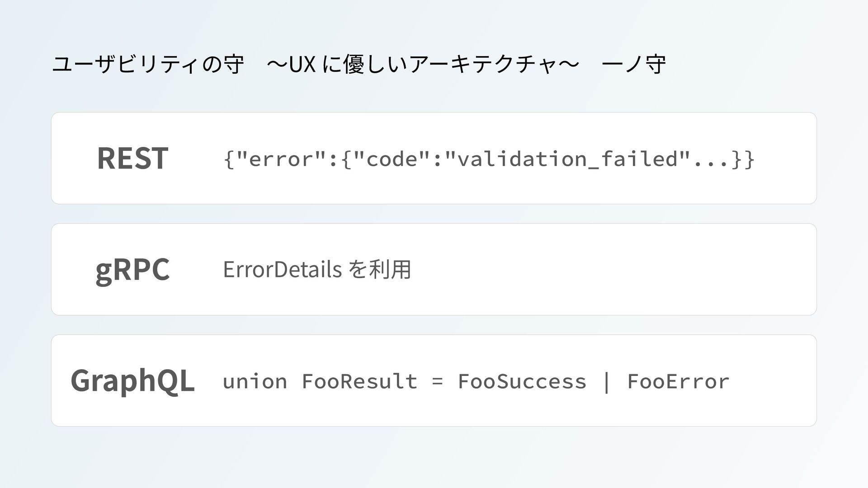The width and height of the screenshot is (868, 488).
Task: Click the word ErrorDetails in gRPC card
Action: pos(282,270)
